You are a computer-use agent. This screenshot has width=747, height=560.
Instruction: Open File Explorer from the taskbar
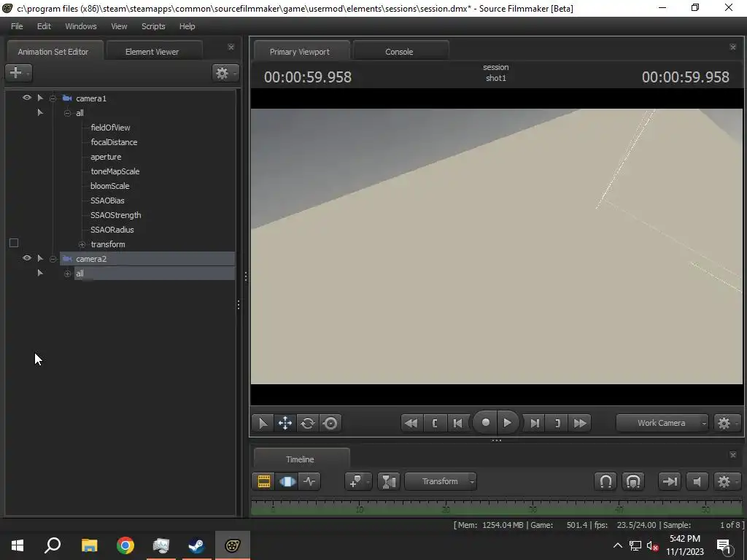pos(89,545)
